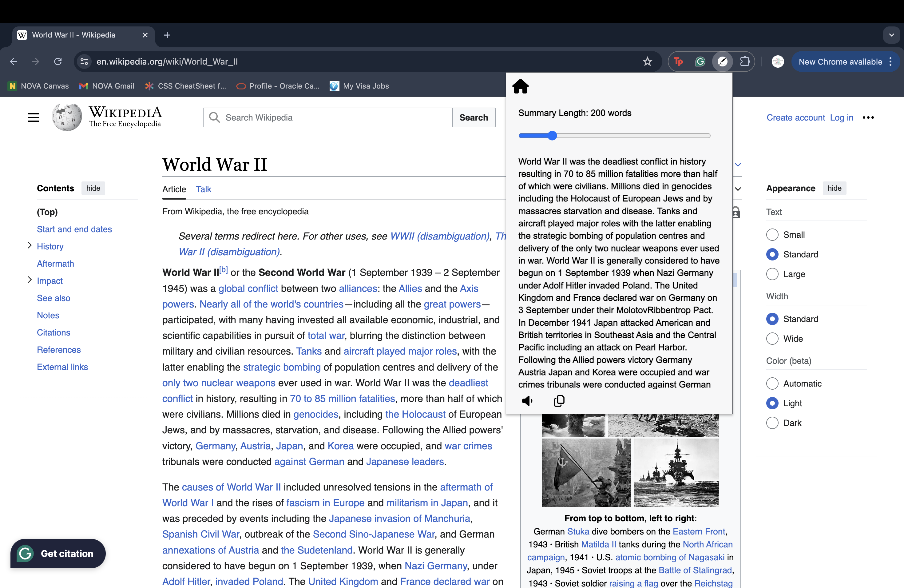Viewport: 904px width, 588px height.
Task: Select Wide width option
Action: 772,339
